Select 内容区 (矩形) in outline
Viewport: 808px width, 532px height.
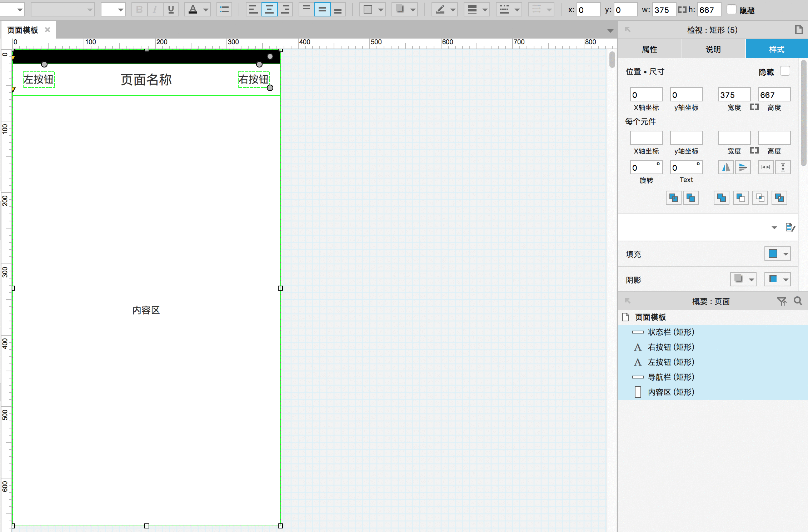(x=713, y=392)
